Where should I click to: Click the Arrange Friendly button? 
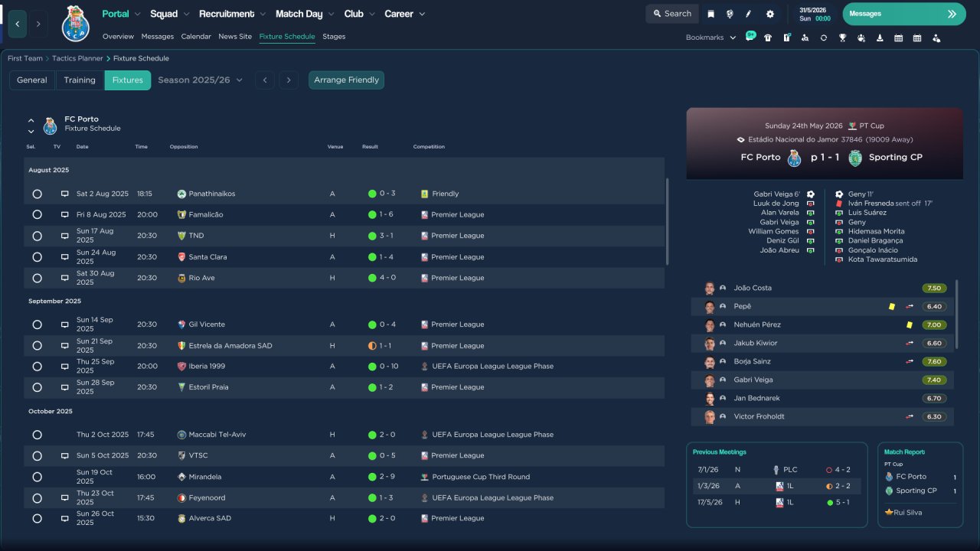point(347,80)
